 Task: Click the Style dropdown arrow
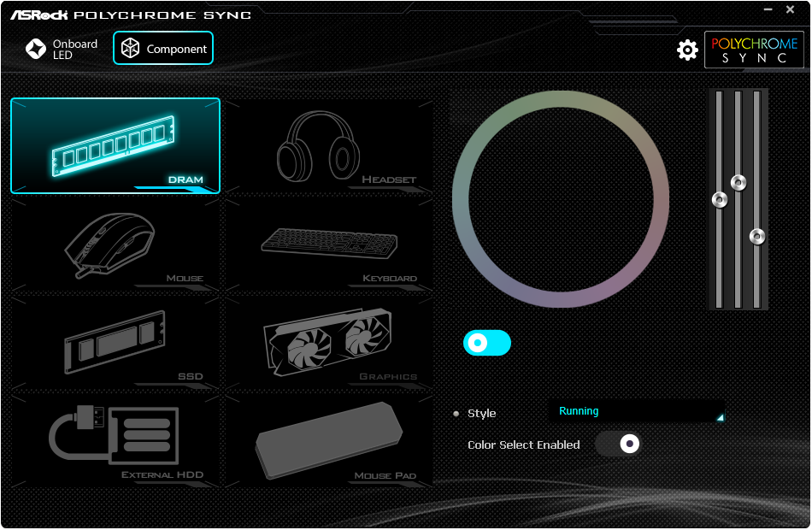point(720,417)
